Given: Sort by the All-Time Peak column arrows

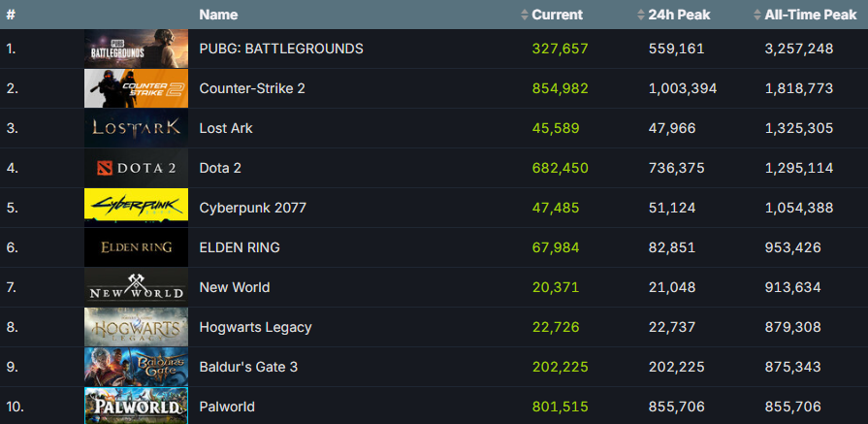Looking at the screenshot, I should point(757,15).
